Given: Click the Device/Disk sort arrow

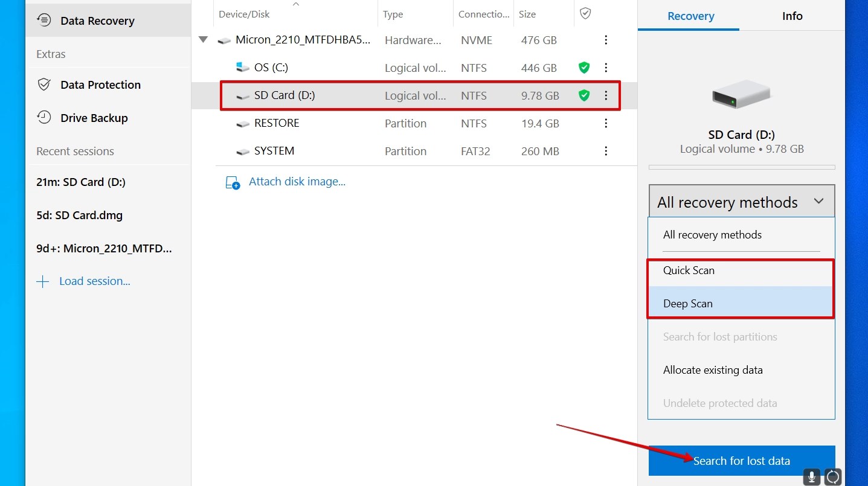Looking at the screenshot, I should pyautogui.click(x=295, y=4).
